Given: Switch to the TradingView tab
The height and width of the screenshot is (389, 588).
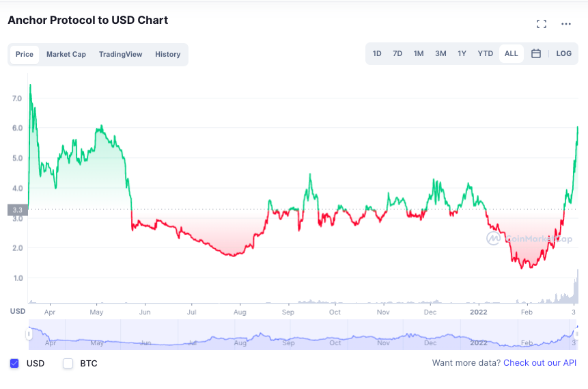Looking at the screenshot, I should click(120, 55).
